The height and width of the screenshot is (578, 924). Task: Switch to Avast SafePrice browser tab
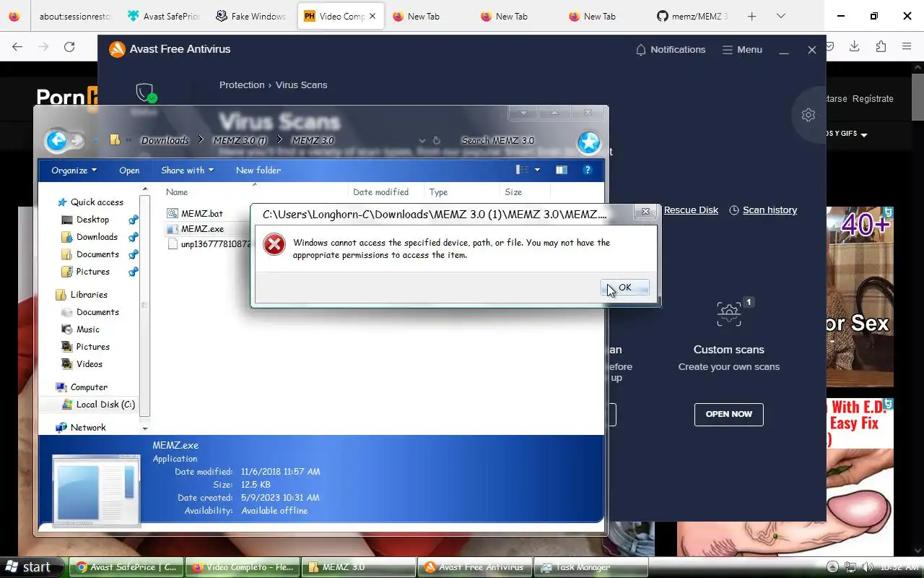[x=162, y=16]
